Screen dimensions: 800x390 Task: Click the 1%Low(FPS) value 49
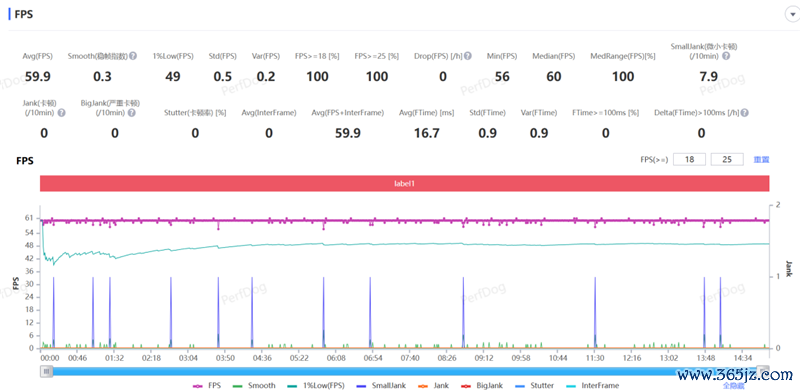coord(173,77)
